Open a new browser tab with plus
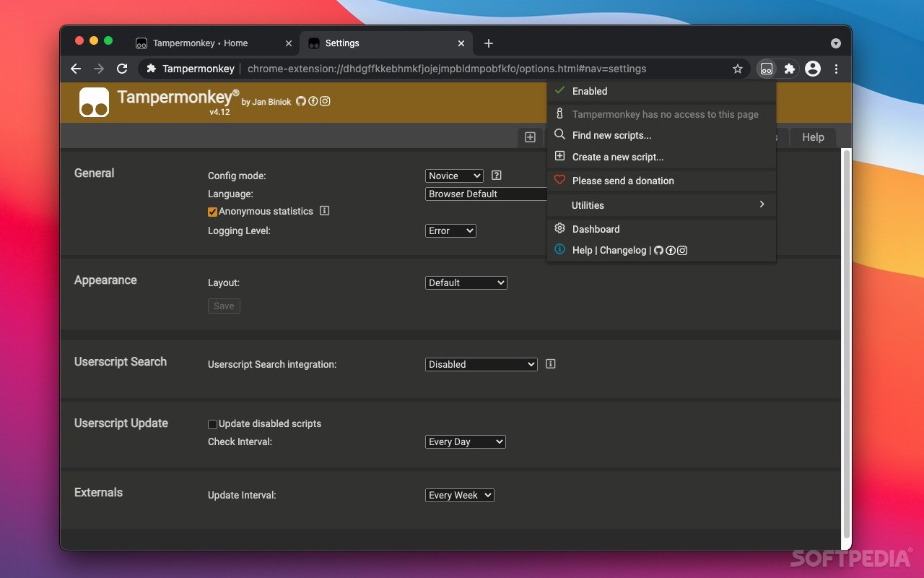This screenshot has width=924, height=578. [x=489, y=43]
